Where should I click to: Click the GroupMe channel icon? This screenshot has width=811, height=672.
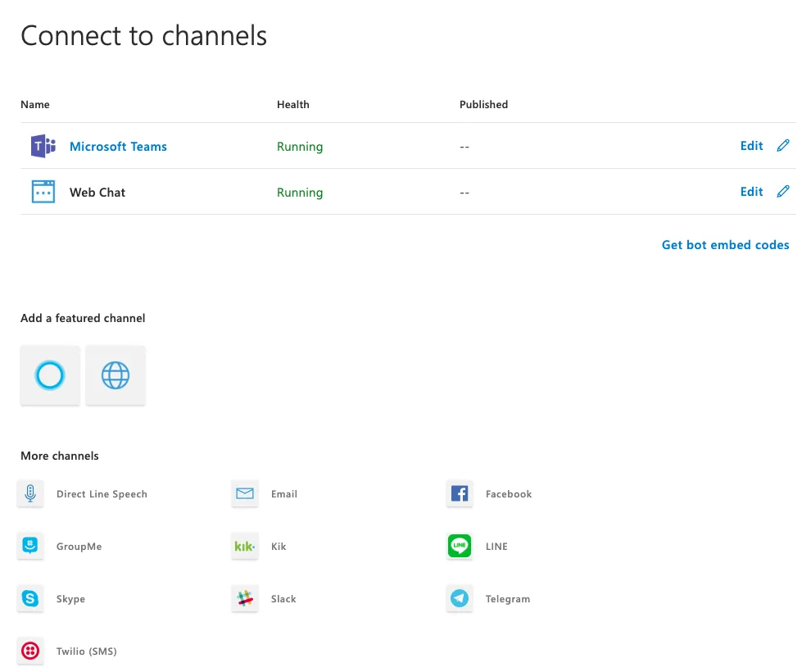(x=30, y=546)
